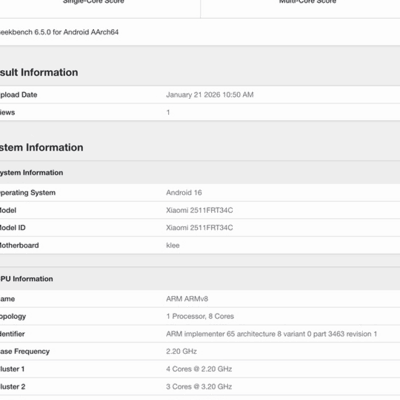Click the Upload Date label

(18, 95)
